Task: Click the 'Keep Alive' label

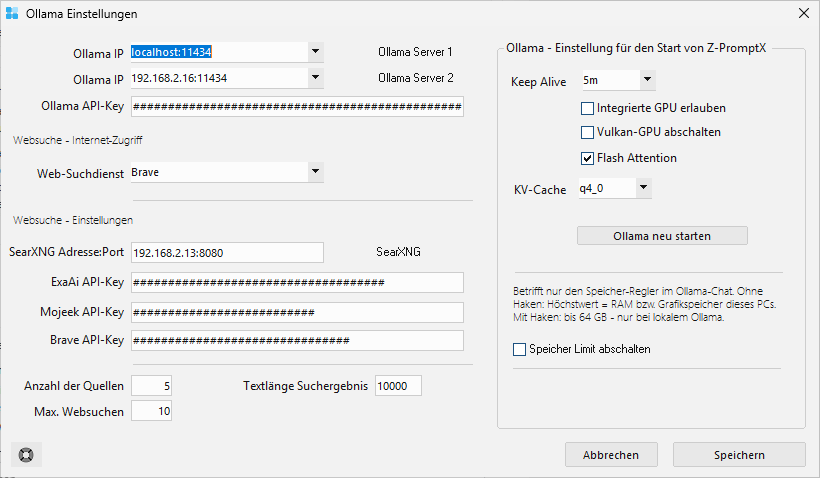Action: point(539,82)
